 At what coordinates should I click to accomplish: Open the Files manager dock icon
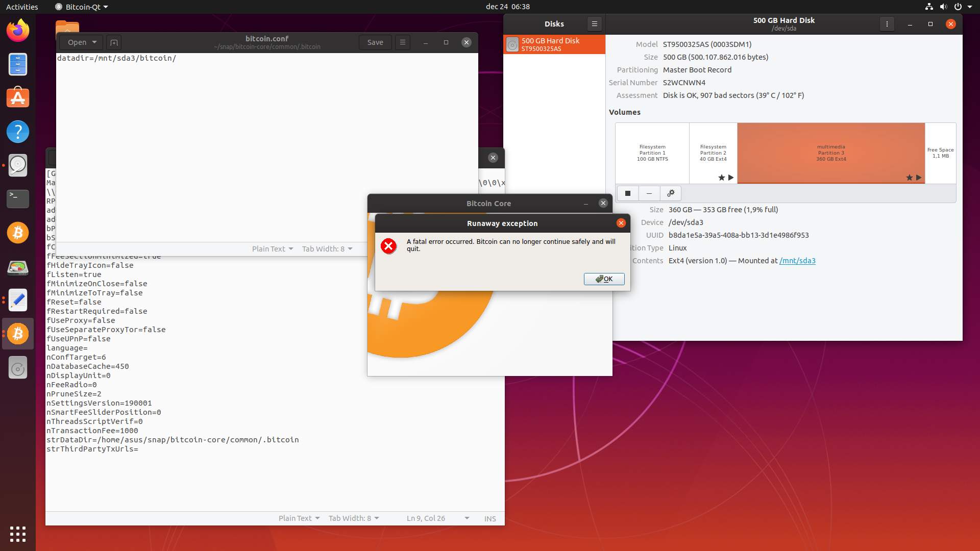click(x=18, y=64)
